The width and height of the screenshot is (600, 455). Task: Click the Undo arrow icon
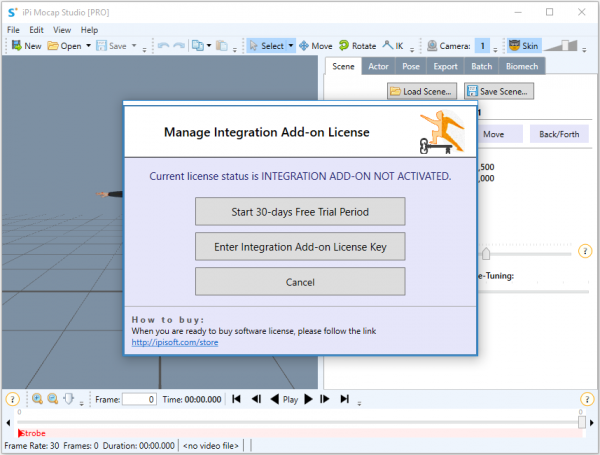(163, 46)
